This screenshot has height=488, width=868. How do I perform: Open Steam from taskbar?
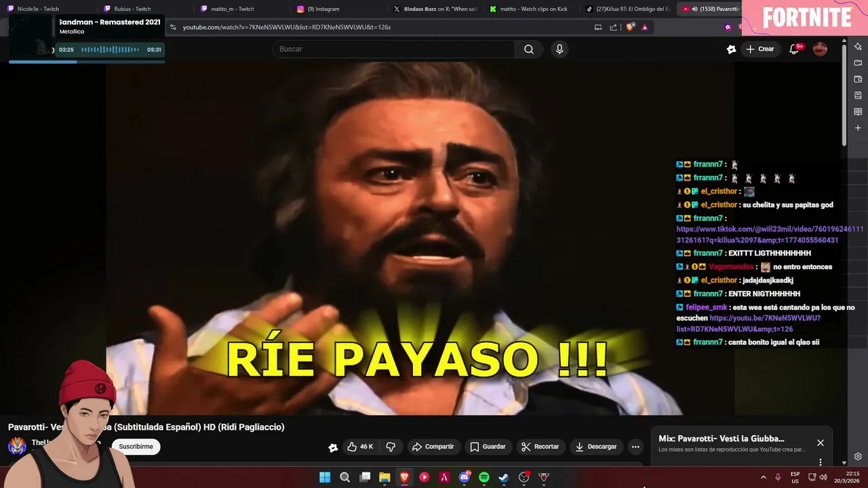coord(504,477)
